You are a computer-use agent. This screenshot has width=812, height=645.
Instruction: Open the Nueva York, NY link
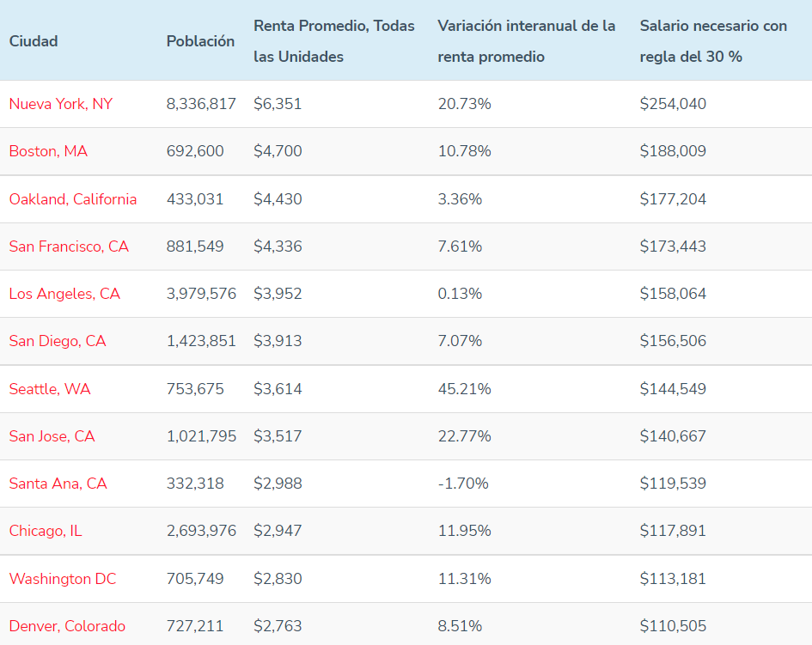pos(60,104)
